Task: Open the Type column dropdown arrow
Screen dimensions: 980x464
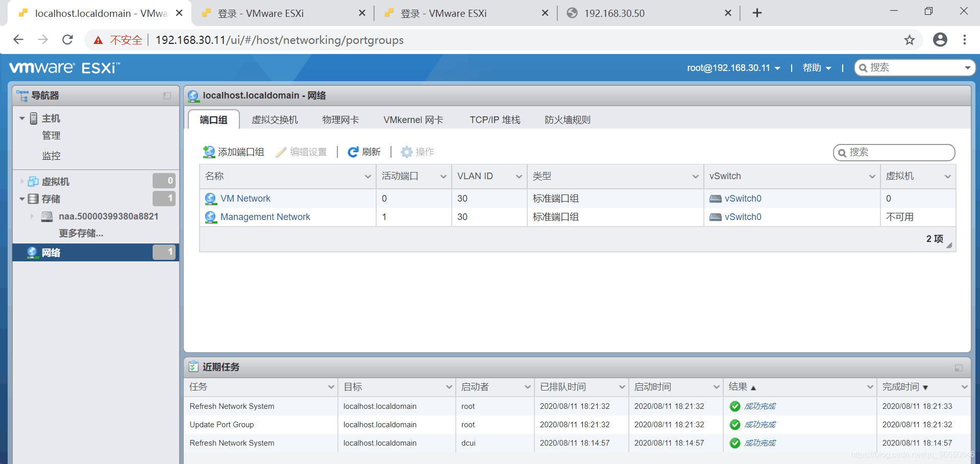Action: pos(695,177)
